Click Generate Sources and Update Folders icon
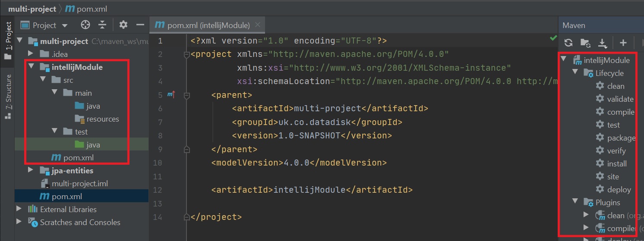 pos(585,42)
